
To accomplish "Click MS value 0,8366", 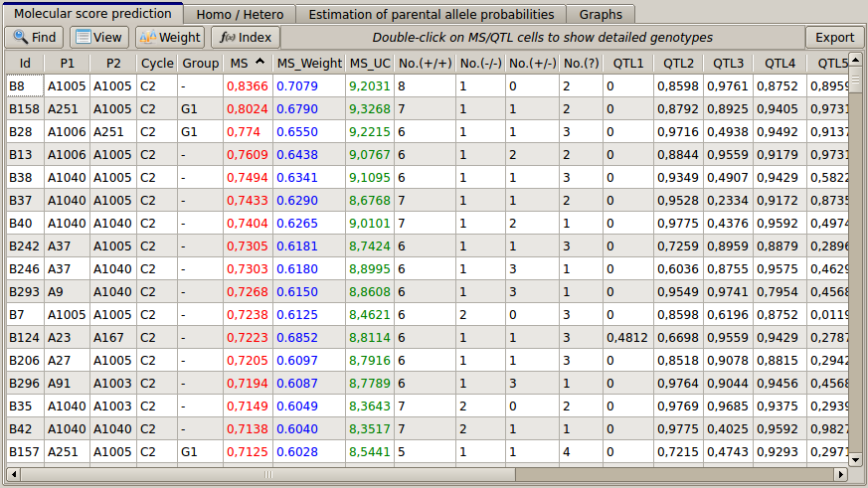I will pos(248,86).
